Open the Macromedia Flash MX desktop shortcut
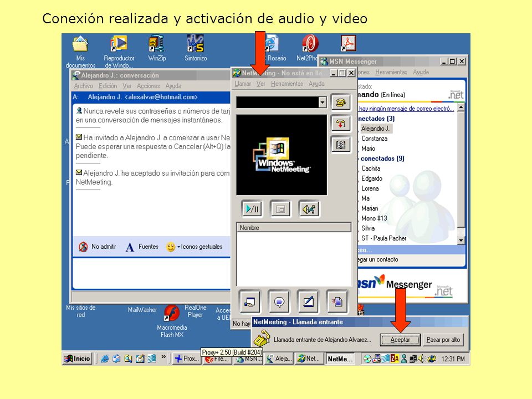Image resolution: width=532 pixels, height=399 pixels. pos(172,321)
